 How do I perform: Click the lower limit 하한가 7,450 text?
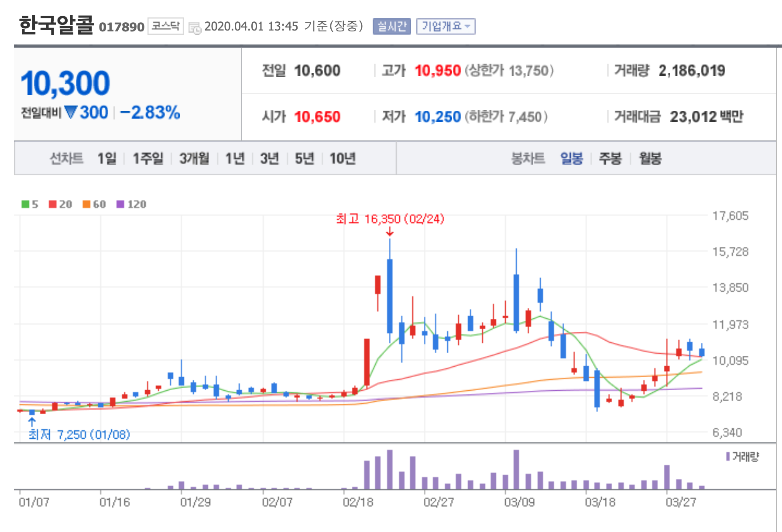pos(506,117)
